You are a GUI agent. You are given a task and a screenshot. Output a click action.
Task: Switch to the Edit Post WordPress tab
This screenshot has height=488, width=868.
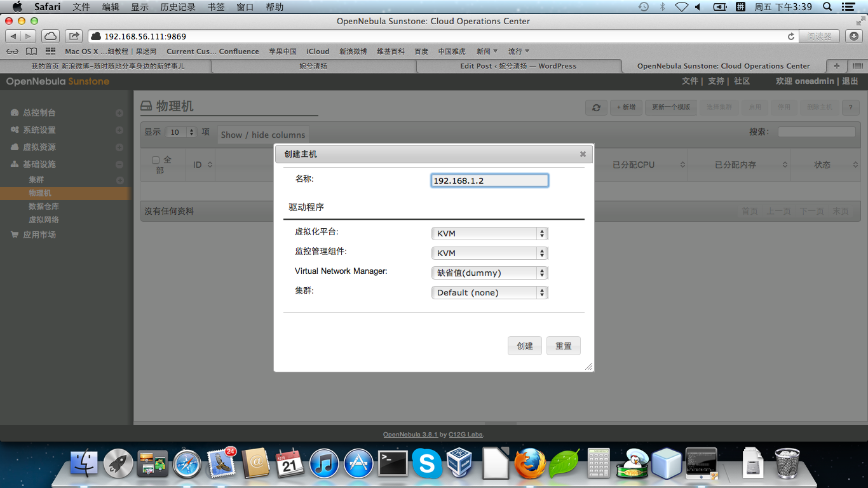[x=518, y=66]
